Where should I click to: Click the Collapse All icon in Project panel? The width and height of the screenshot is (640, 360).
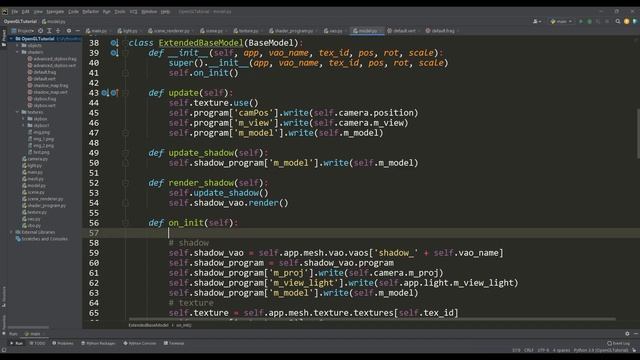pyautogui.click(x=58, y=31)
